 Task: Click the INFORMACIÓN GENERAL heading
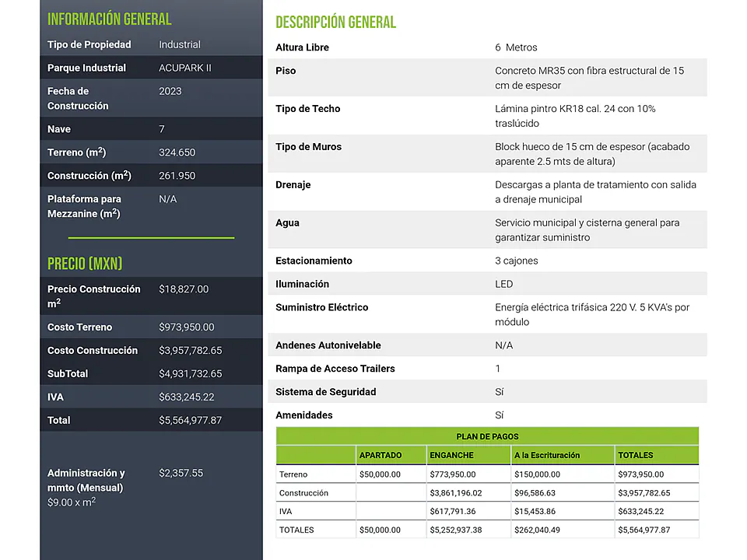point(109,19)
